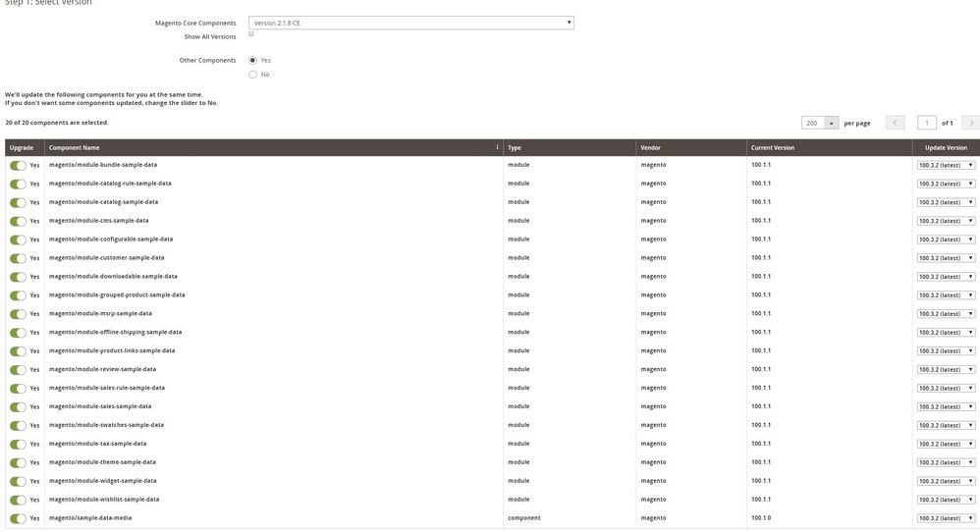980x532 pixels.
Task: Select No for Other Components
Action: click(252, 75)
